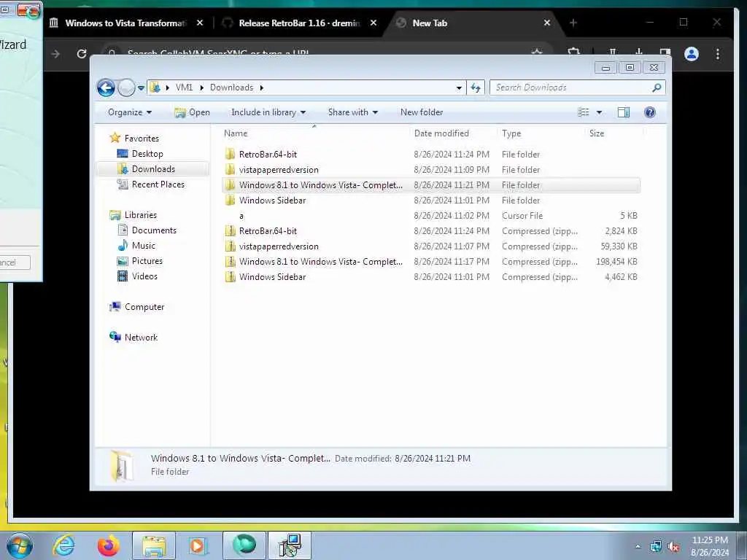Open a new browser tab with plus

point(573,23)
